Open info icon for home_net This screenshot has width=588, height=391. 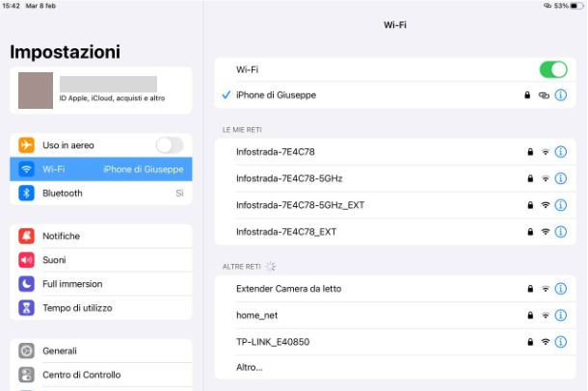(561, 315)
